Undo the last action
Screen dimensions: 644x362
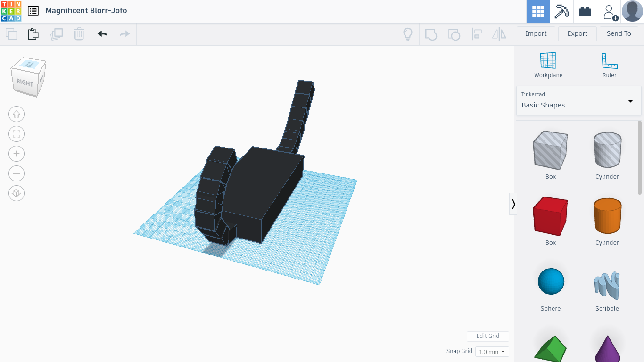click(102, 34)
